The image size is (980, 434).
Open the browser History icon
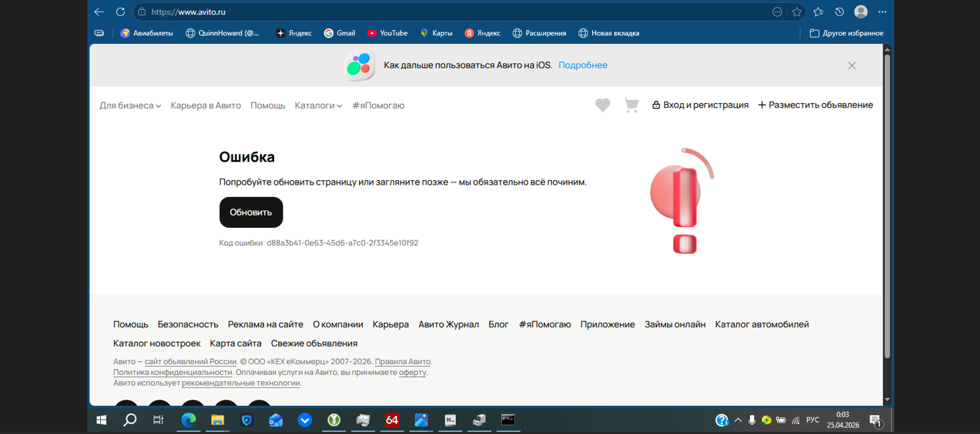coord(839,12)
